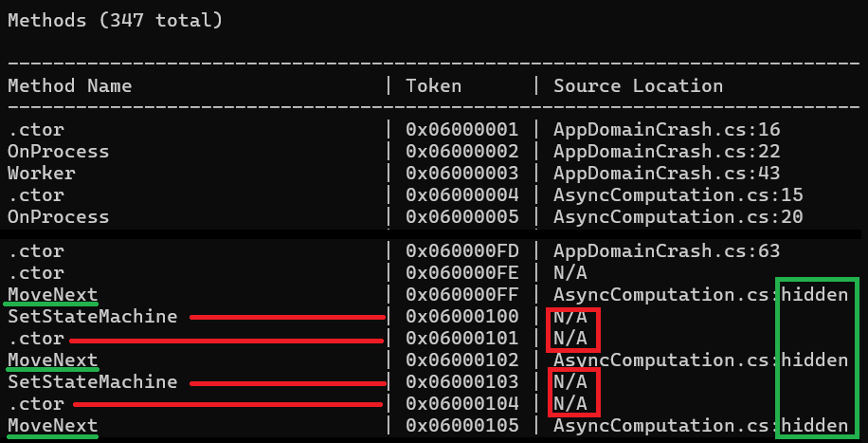The image size is (868, 443).
Task: Click the N/A value beside token 0x06000101
Action: coord(570,339)
